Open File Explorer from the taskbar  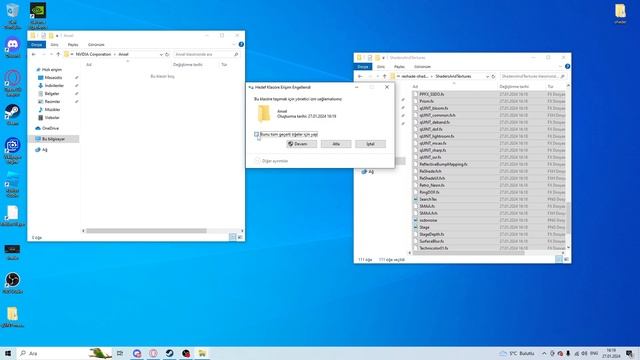pos(202,353)
